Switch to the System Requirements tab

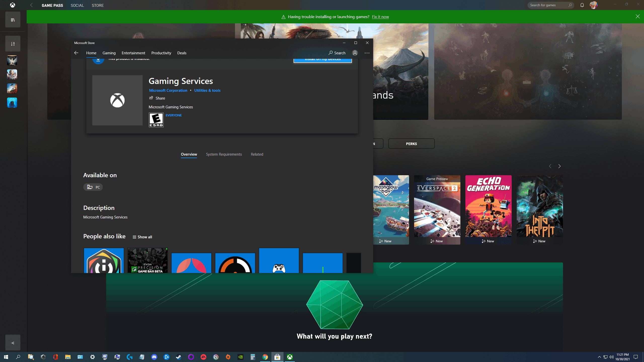tap(224, 154)
